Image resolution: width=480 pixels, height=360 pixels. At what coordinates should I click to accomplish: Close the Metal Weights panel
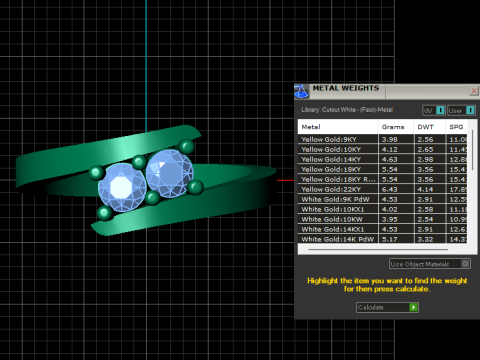pos(474,91)
